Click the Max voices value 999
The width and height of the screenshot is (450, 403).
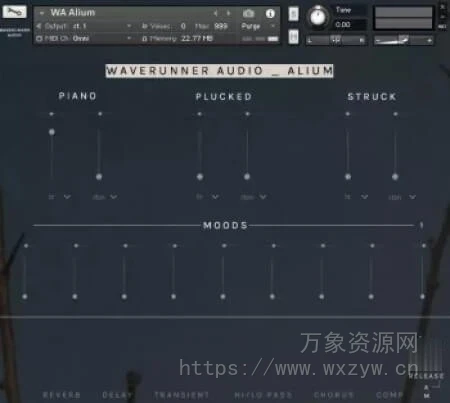[x=221, y=26]
